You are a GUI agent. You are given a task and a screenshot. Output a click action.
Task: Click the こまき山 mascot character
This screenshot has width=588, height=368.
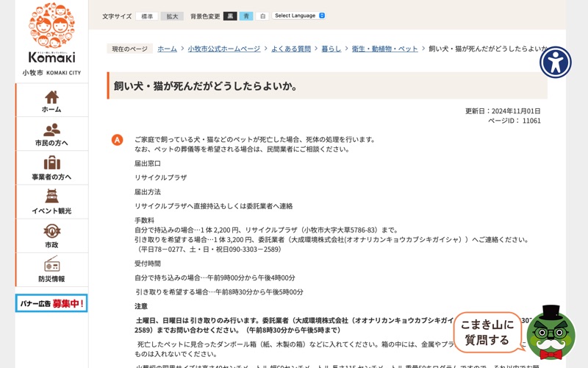(x=550, y=333)
